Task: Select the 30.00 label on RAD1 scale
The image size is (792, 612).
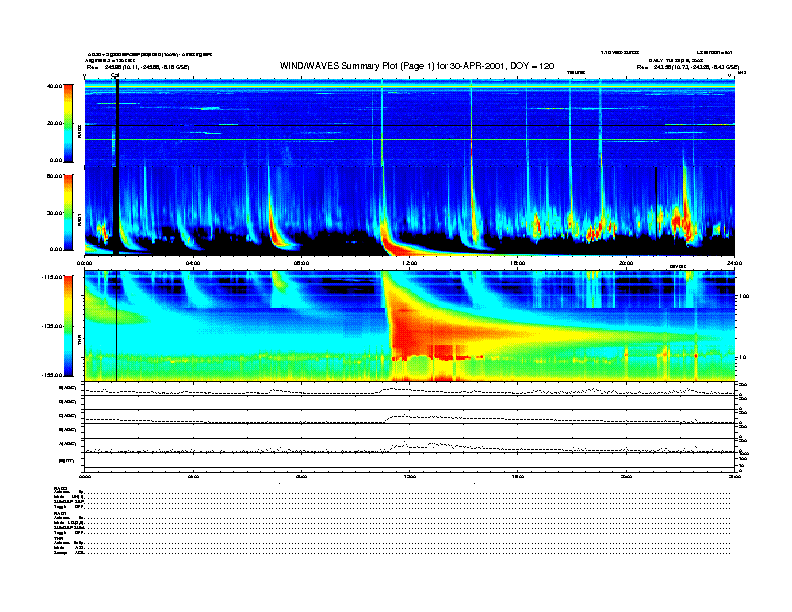Action: 54,213
